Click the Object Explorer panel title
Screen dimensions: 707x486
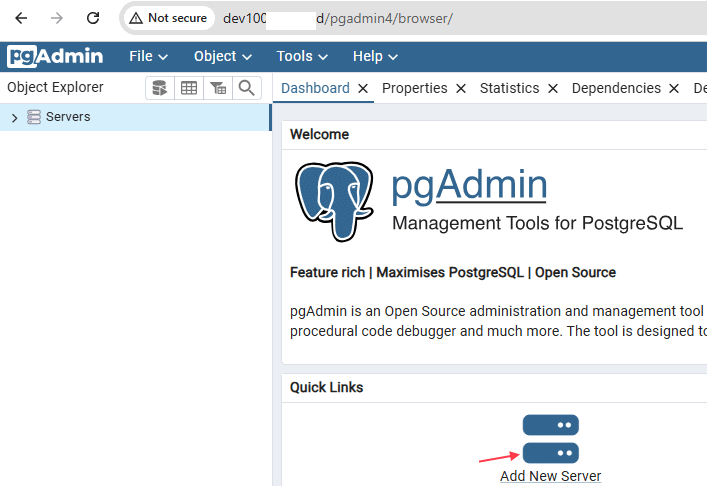pyautogui.click(x=55, y=87)
